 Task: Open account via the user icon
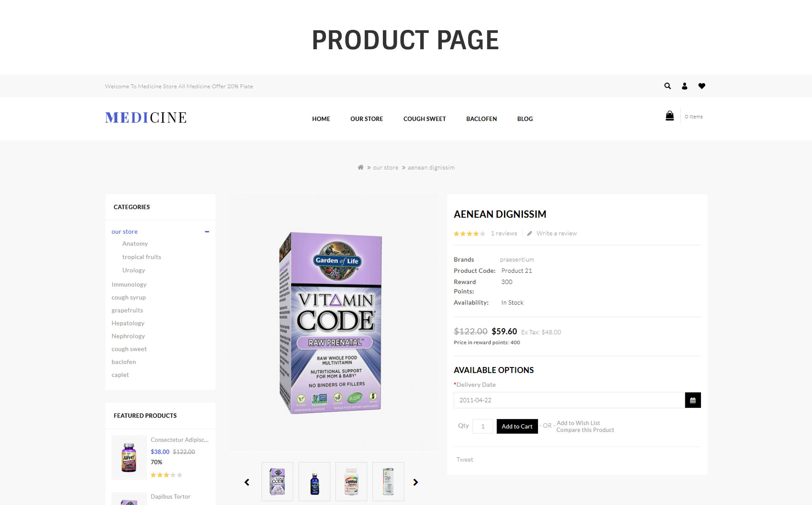click(x=685, y=86)
